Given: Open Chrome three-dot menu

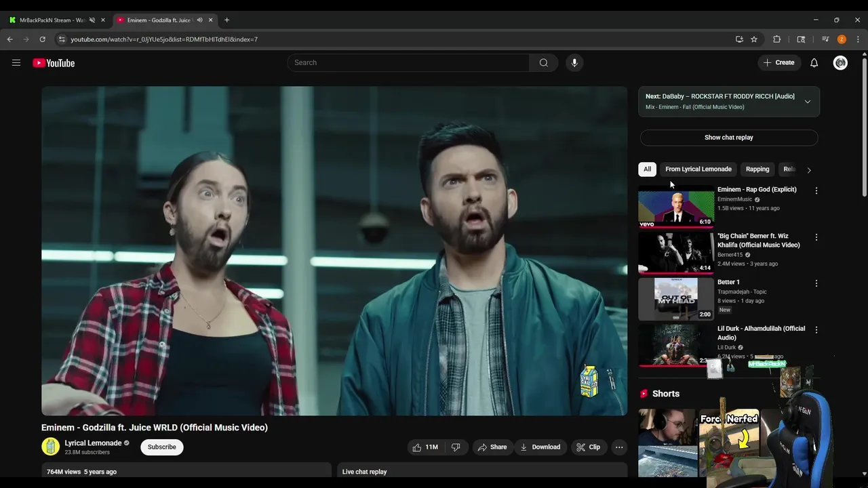Looking at the screenshot, I should click(858, 39).
